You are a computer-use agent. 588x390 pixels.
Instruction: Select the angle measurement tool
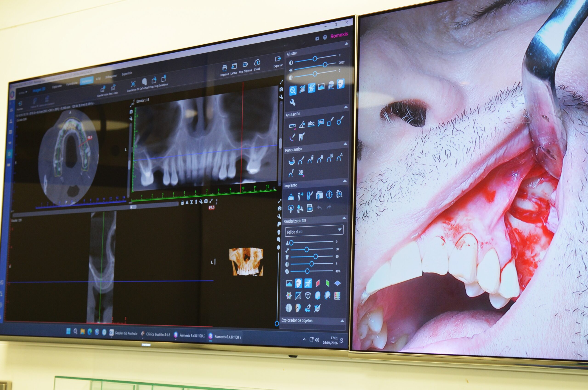pyautogui.click(x=302, y=125)
